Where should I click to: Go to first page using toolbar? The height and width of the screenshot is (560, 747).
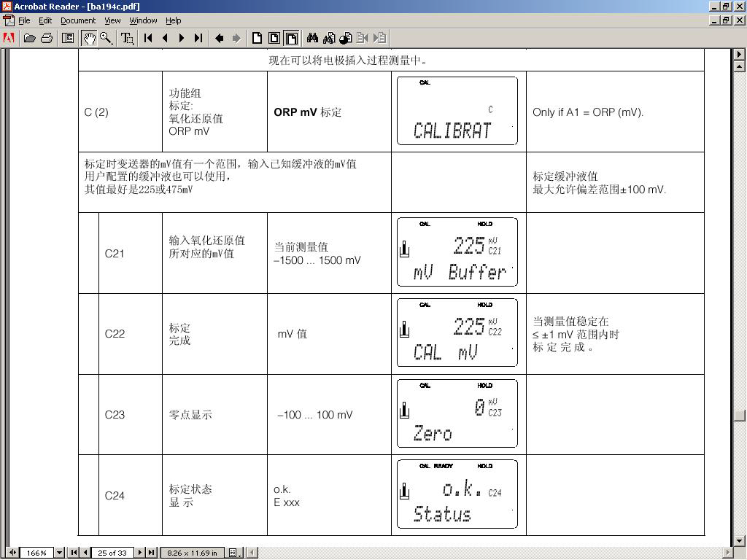point(148,38)
